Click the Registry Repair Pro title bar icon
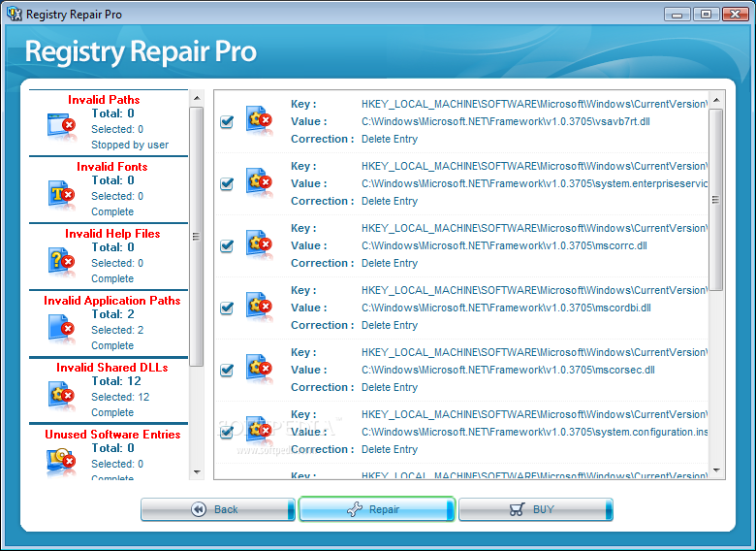The height and width of the screenshot is (551, 756). (x=15, y=14)
